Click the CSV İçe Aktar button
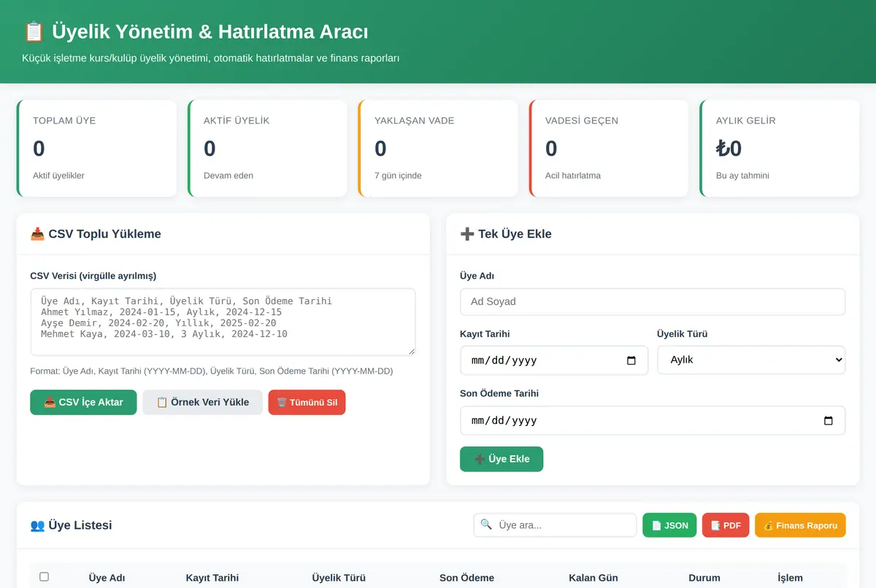Viewport: 876px width, 588px height. 83,402
